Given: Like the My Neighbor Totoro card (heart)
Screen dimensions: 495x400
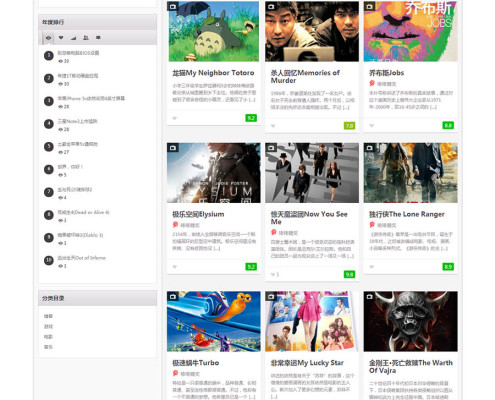Looking at the screenshot, I should (174, 118).
